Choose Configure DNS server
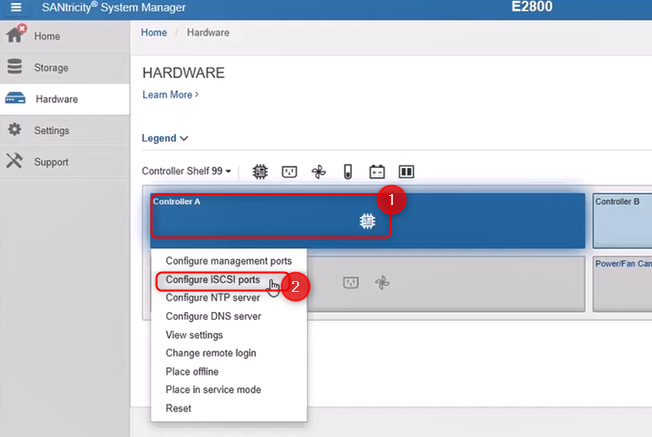Image resolution: width=652 pixels, height=437 pixels. point(229,316)
